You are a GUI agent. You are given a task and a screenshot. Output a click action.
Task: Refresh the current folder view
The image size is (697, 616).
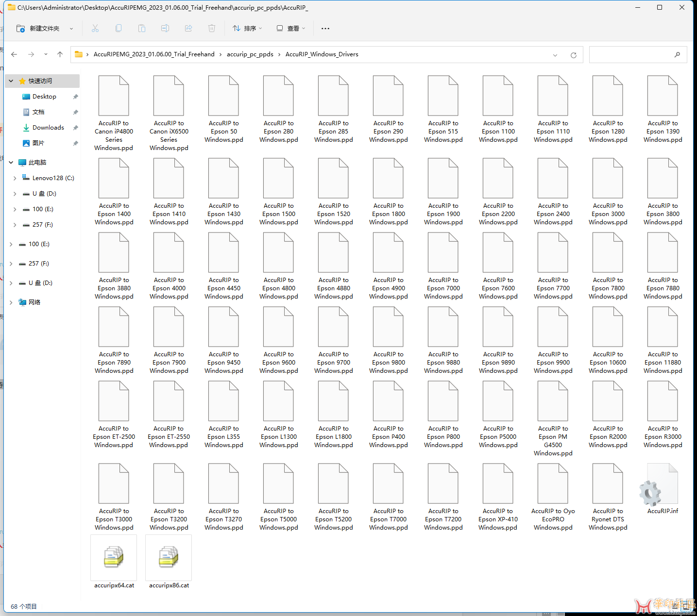click(x=574, y=55)
